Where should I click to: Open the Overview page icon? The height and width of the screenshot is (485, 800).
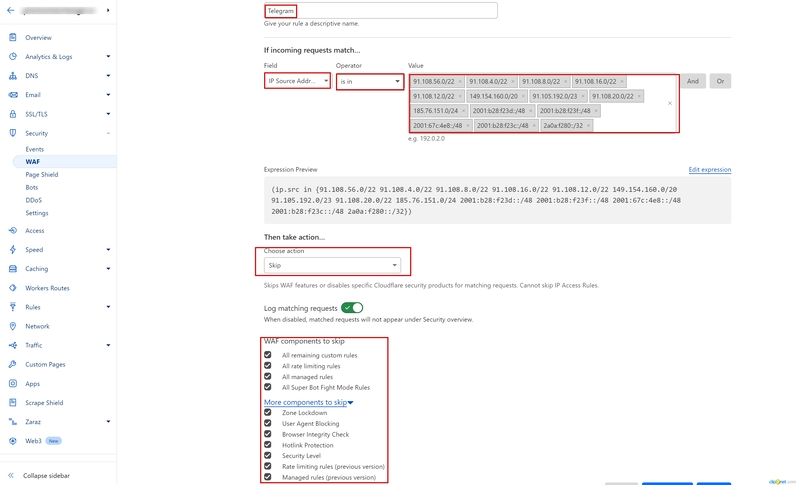coord(13,37)
